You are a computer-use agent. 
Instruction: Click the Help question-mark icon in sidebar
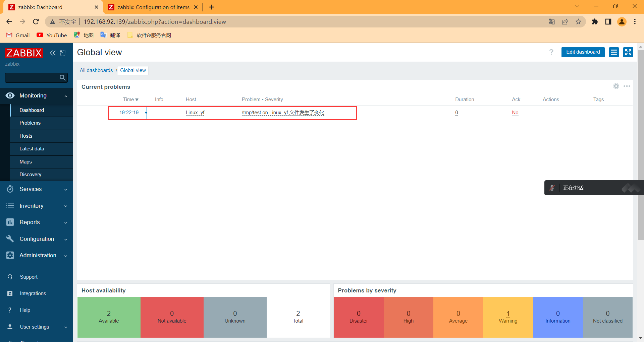[x=10, y=310]
